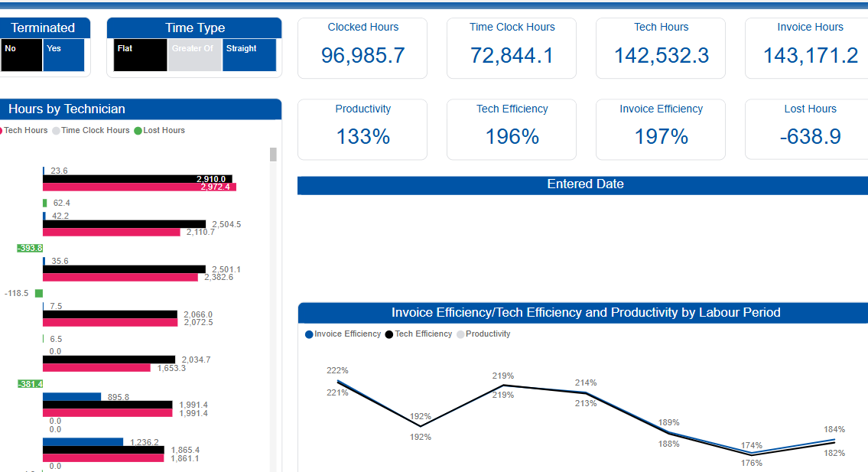
Task: Toggle Terminated filter to Yes
Action: 63,55
